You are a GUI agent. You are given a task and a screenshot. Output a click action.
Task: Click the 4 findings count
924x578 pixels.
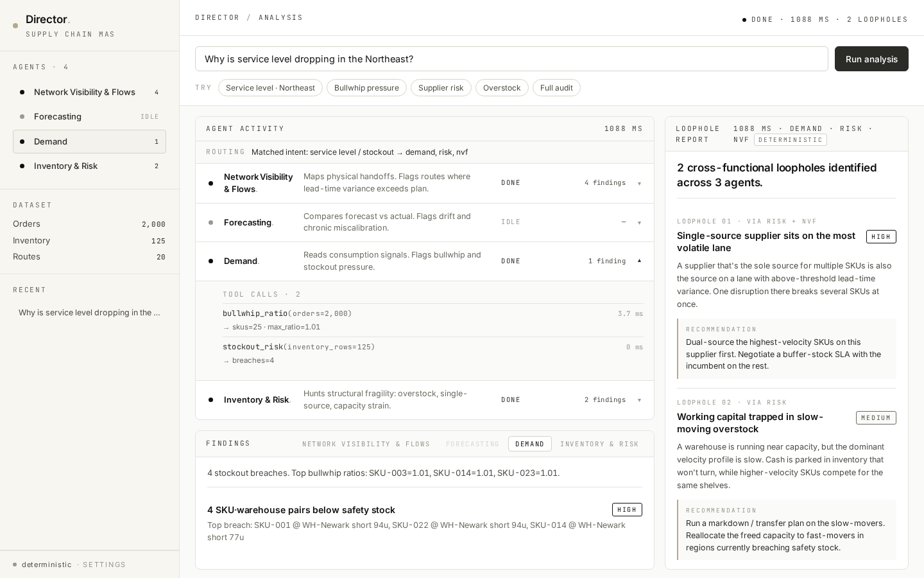(605, 183)
